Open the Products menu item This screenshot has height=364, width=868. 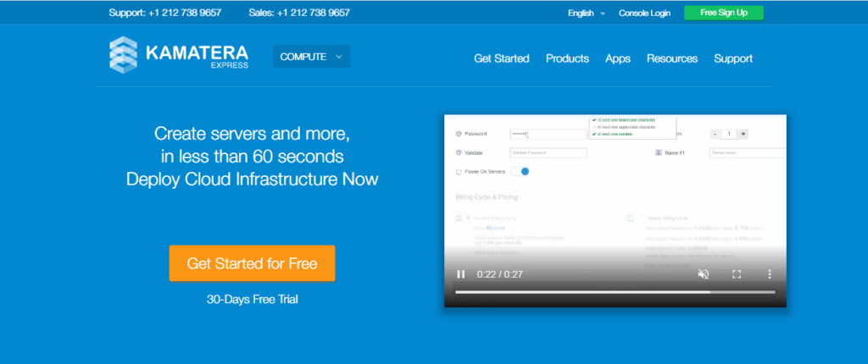click(567, 58)
